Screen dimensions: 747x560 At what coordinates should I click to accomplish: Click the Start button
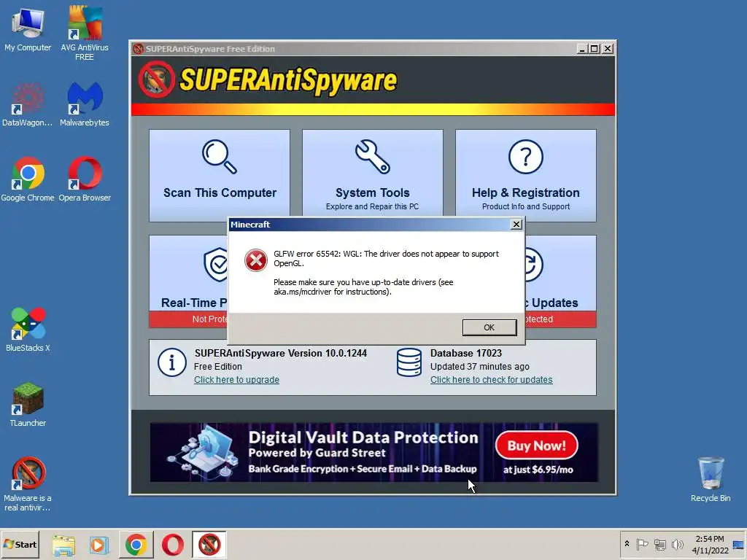click(20, 544)
